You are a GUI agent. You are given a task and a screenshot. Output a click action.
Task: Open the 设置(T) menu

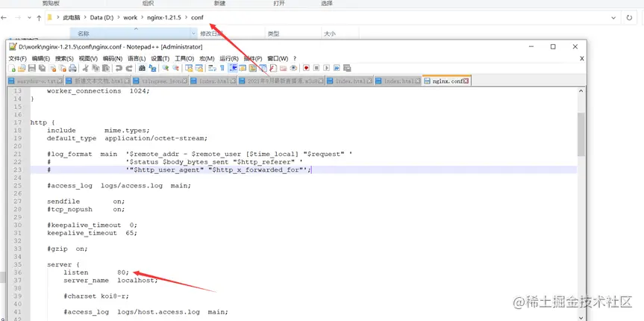[x=160, y=58]
